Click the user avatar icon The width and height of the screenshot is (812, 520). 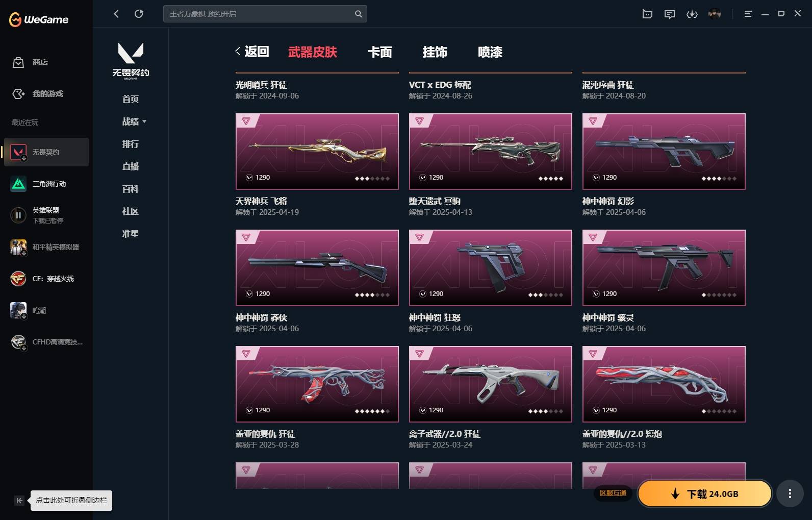tap(715, 14)
